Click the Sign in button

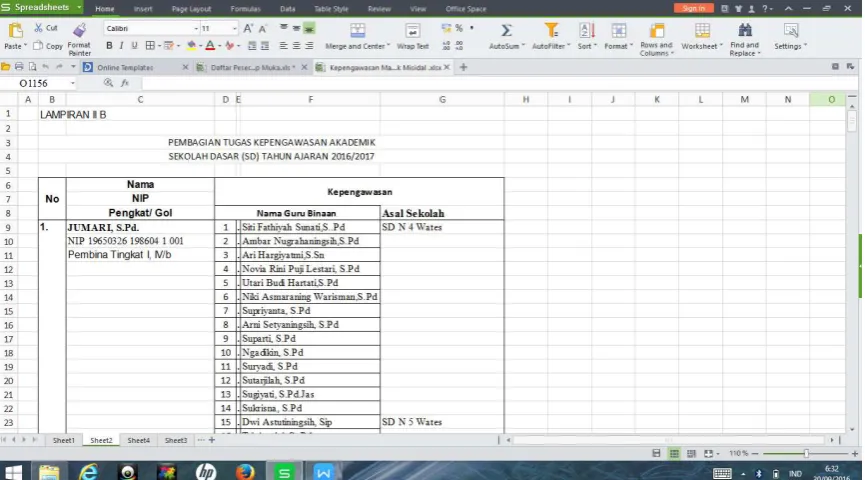[x=693, y=8]
